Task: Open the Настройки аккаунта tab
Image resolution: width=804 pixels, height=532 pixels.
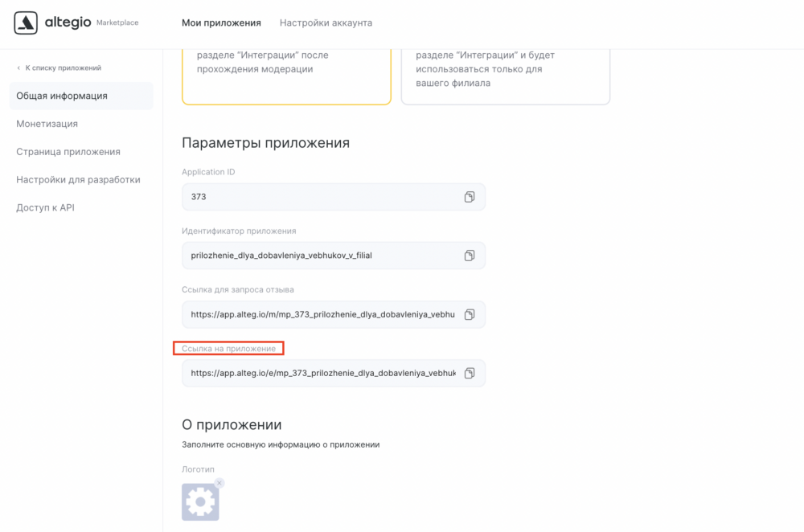Action: tap(326, 23)
